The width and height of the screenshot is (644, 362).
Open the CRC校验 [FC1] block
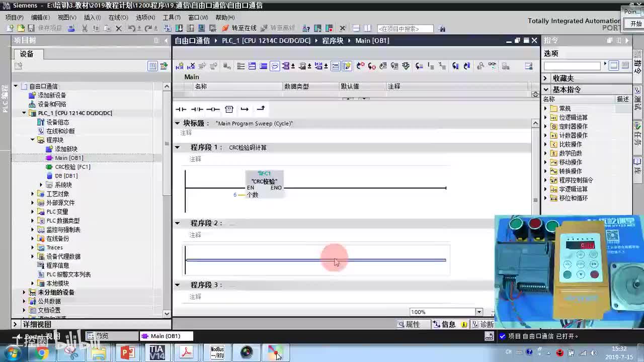click(72, 167)
